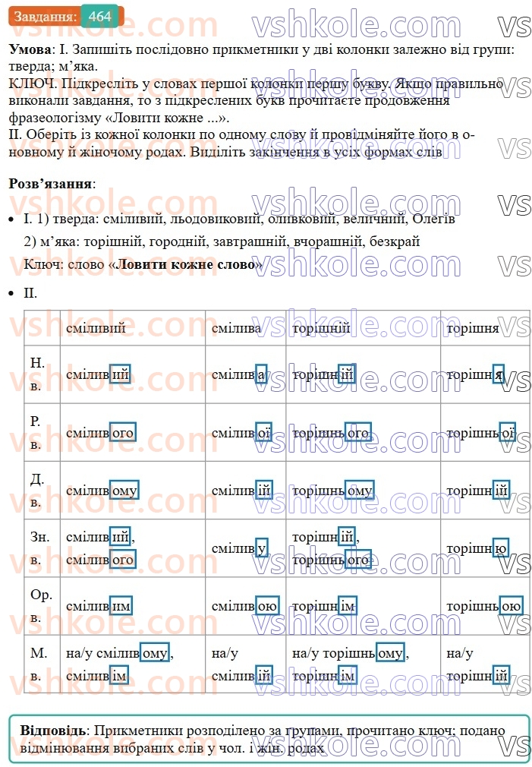Click boxed ending 'у' in сміливу
This screenshot has width=532, height=767.
pos(261,548)
